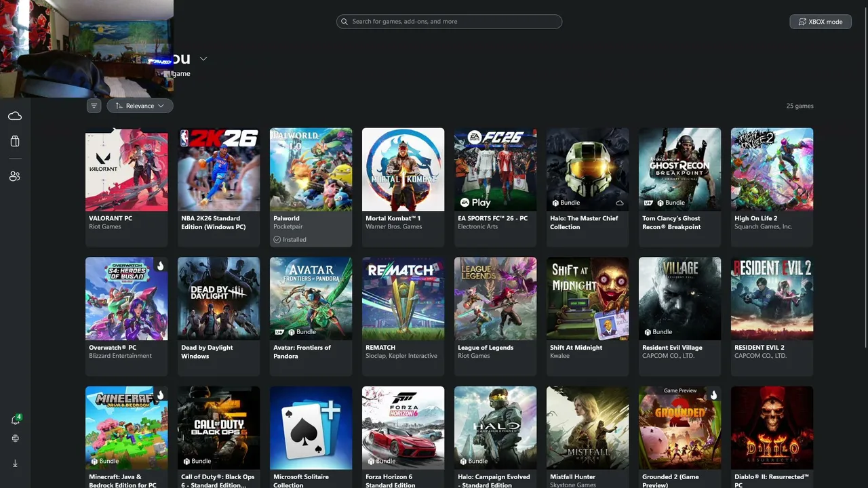Click the 'Mistfall Hunter' title text
The image size is (868, 488).
coord(573,477)
